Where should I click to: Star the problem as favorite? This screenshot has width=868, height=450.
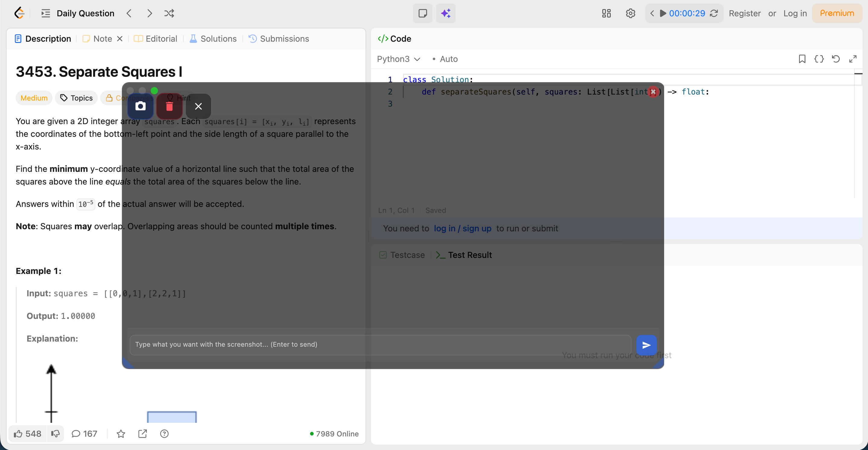click(121, 434)
